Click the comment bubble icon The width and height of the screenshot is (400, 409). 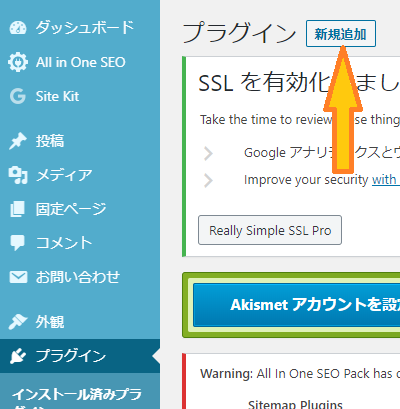click(18, 243)
